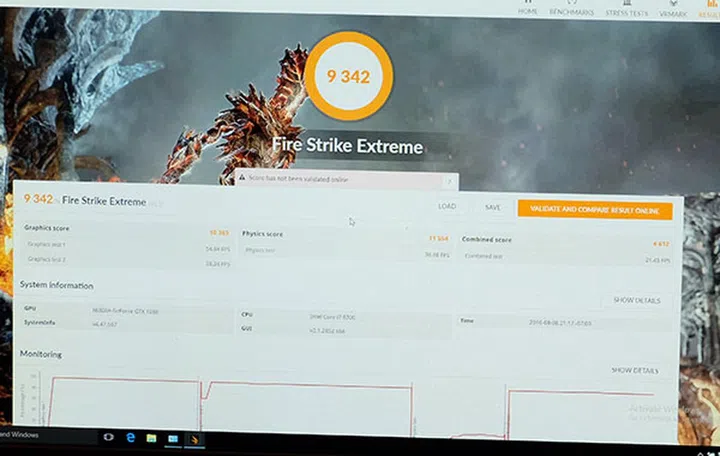Click the 9 342 score circle
720x456 pixels.
pyautogui.click(x=343, y=75)
